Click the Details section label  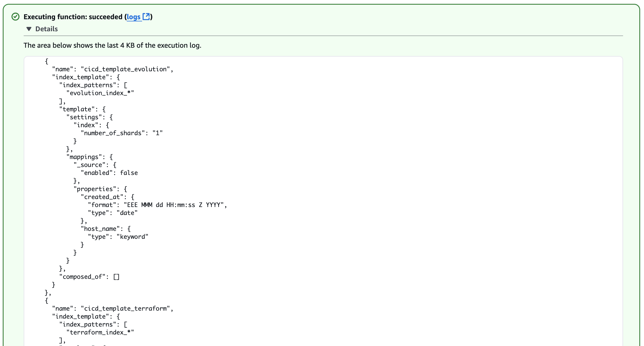coord(47,29)
